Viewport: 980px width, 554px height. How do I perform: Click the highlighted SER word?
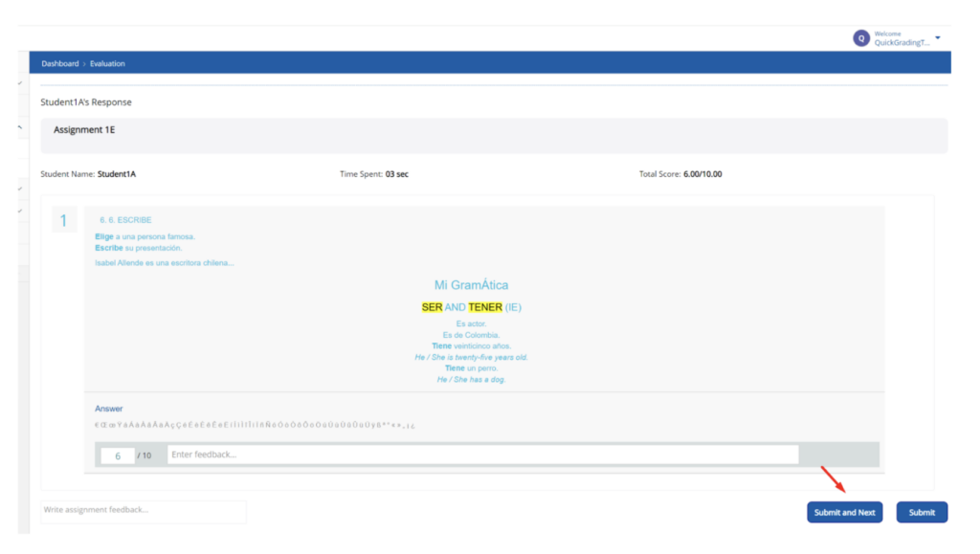coord(432,307)
